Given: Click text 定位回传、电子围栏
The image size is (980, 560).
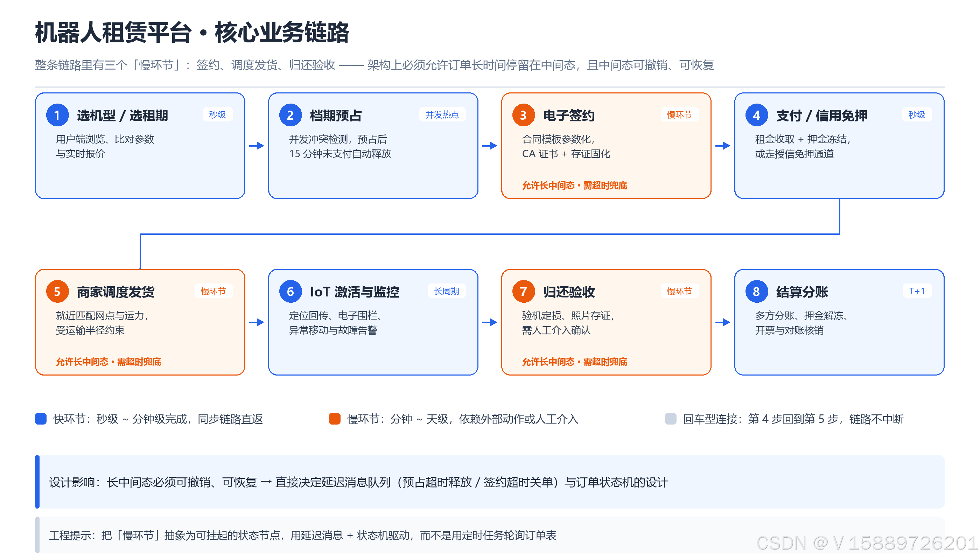Looking at the screenshot, I should coord(335,316).
